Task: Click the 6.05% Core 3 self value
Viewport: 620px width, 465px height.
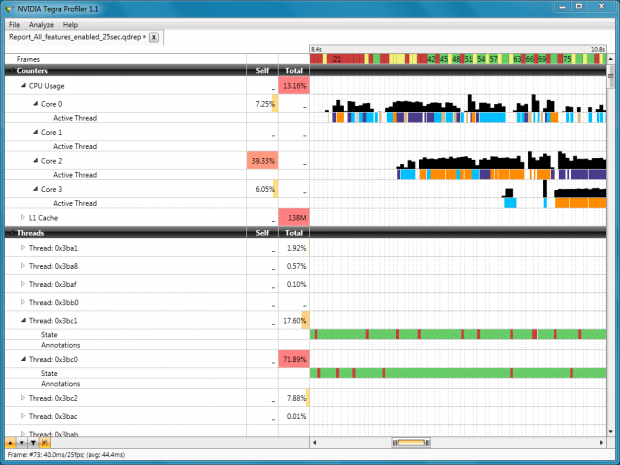Action: point(265,189)
